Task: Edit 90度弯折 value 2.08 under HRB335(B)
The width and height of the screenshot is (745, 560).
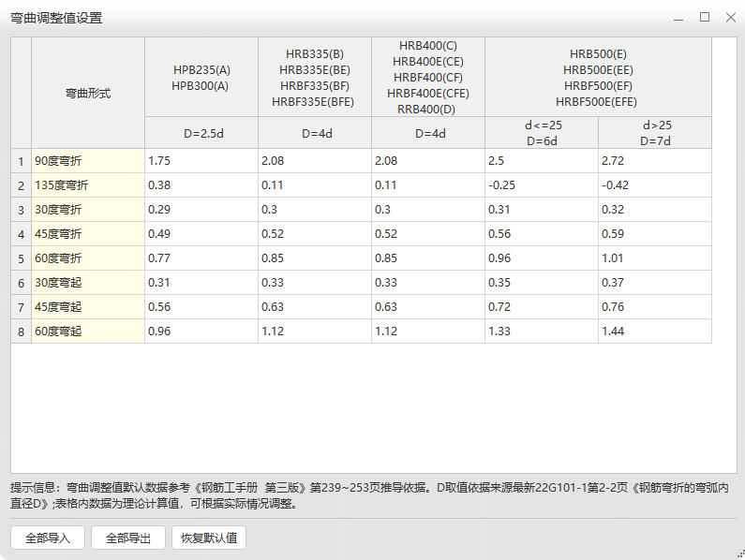Action: 315,160
